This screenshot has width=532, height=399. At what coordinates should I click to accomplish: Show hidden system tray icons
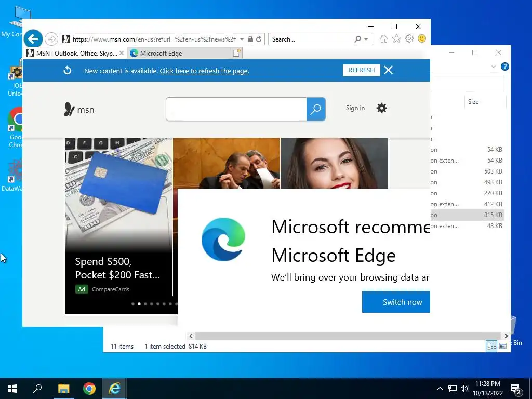[x=440, y=389]
